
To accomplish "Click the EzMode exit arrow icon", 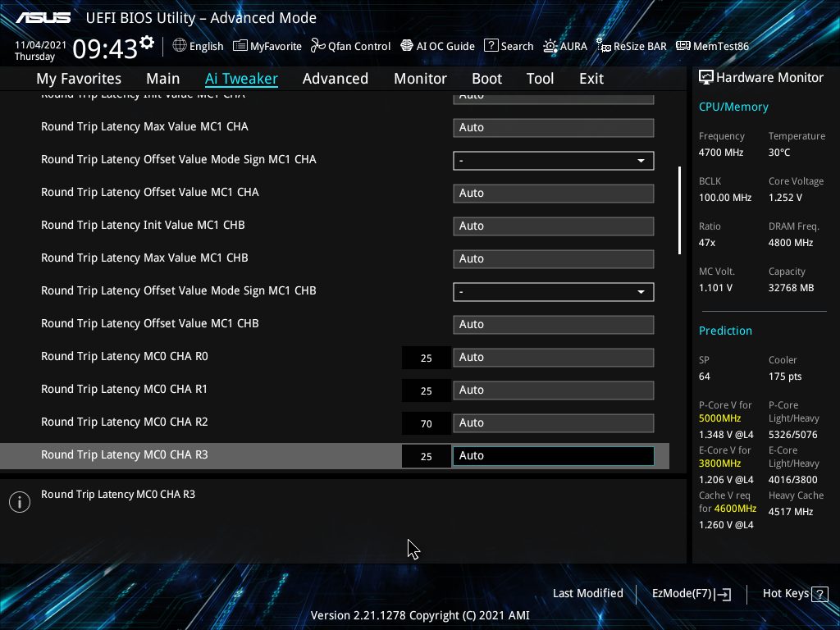I will click(x=722, y=594).
